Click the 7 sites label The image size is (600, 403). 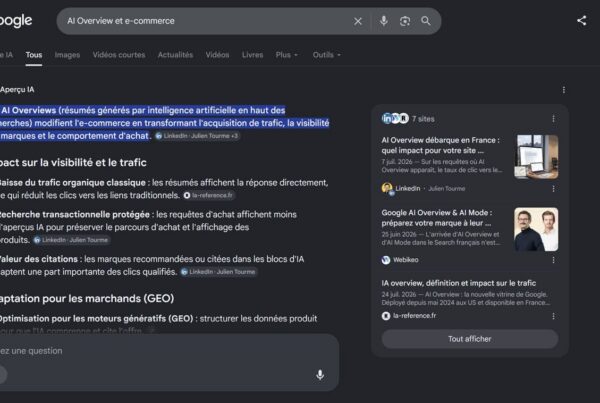click(x=423, y=119)
